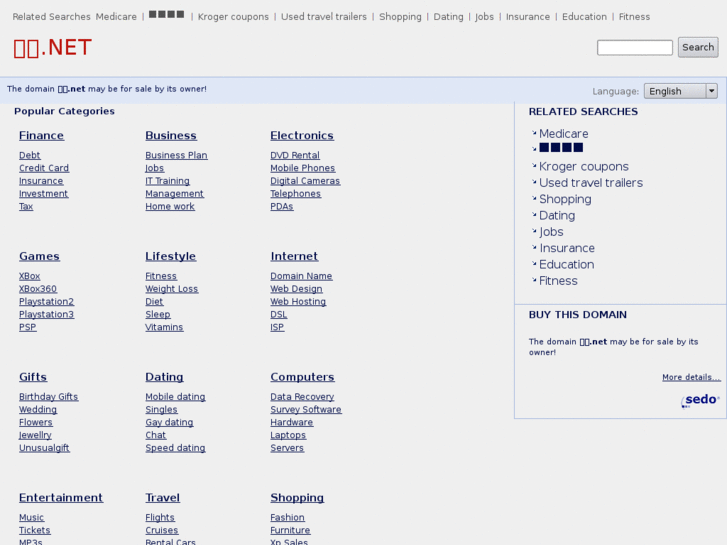Open the Home work link
Screen dimensions: 727x545
click(x=170, y=206)
